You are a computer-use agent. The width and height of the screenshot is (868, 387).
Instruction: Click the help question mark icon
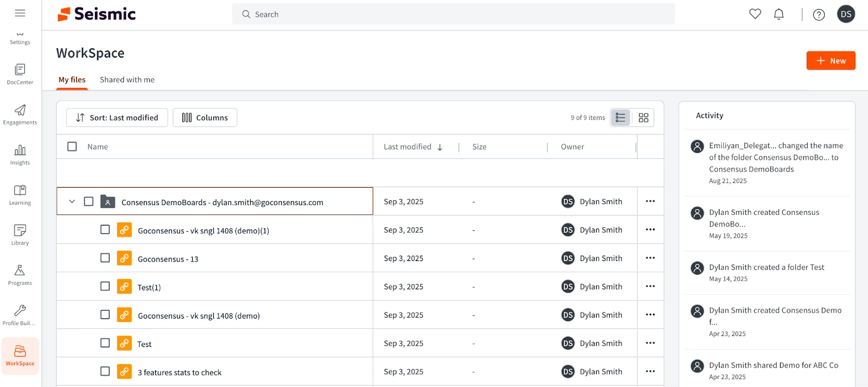[819, 15]
